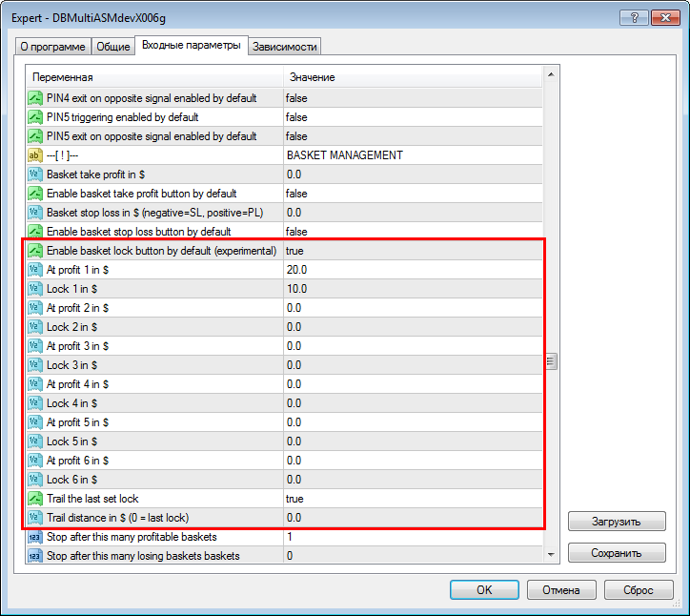Click the Сохранить button

pos(617,553)
